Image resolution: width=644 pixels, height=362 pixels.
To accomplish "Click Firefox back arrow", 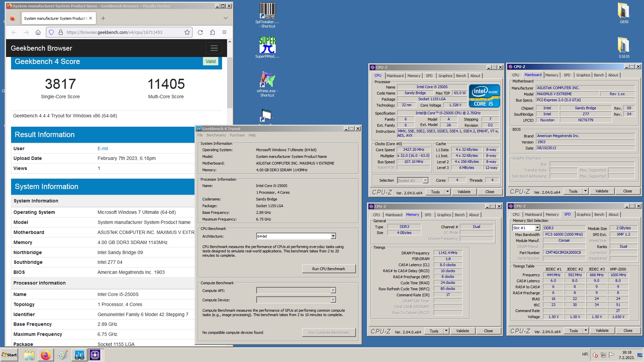I will pos(14,32).
